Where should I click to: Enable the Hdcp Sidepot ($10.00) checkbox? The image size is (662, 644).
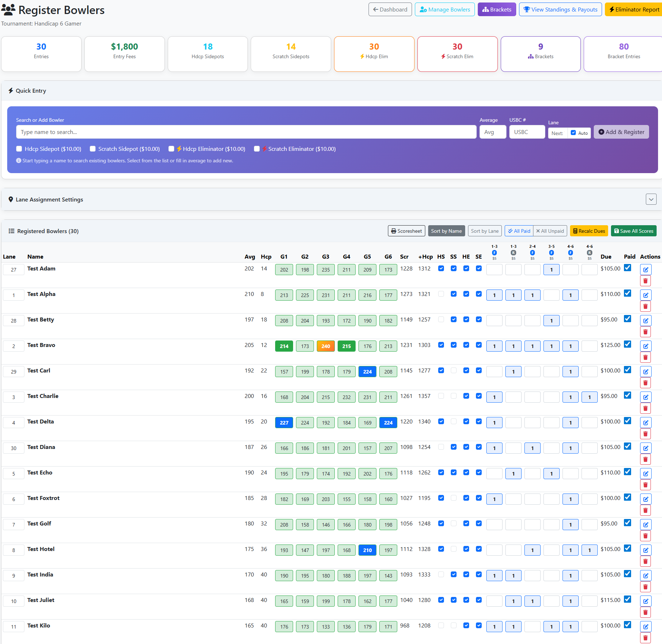(19, 149)
